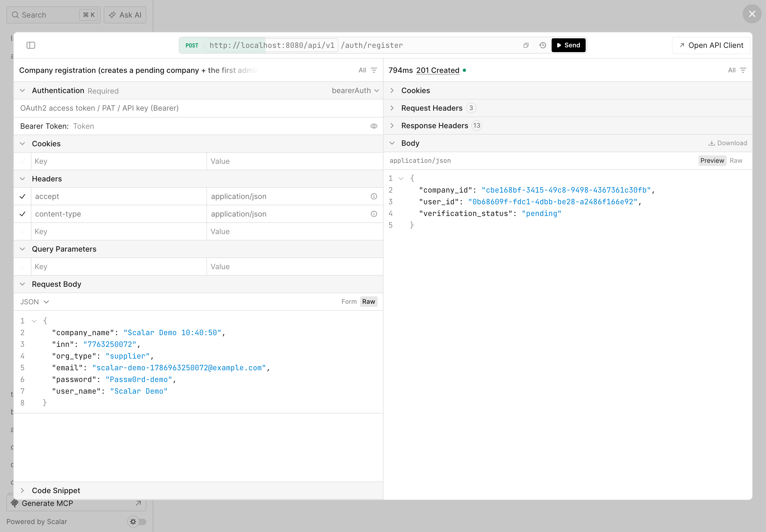
Task: Collapse the Authentication section
Action: coord(22,90)
